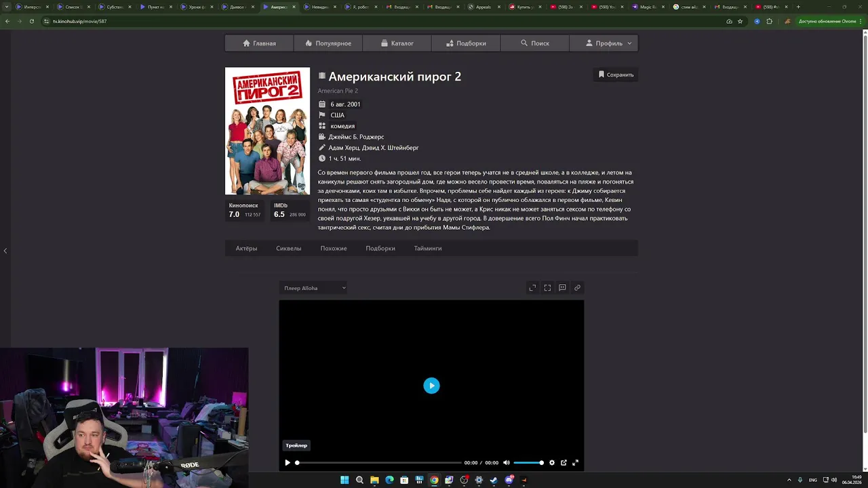Screen dimensions: 868x488
Task: Open the comments speech-bubble icon above player
Action: point(562,288)
